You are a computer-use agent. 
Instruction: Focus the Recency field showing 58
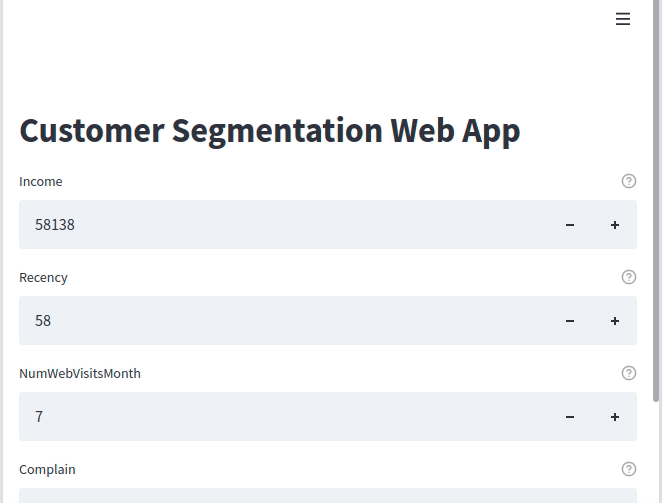(x=283, y=321)
